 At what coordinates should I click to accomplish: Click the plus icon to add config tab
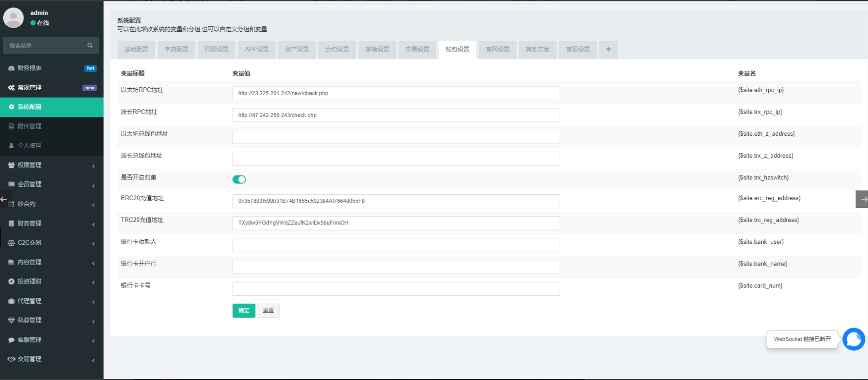608,49
